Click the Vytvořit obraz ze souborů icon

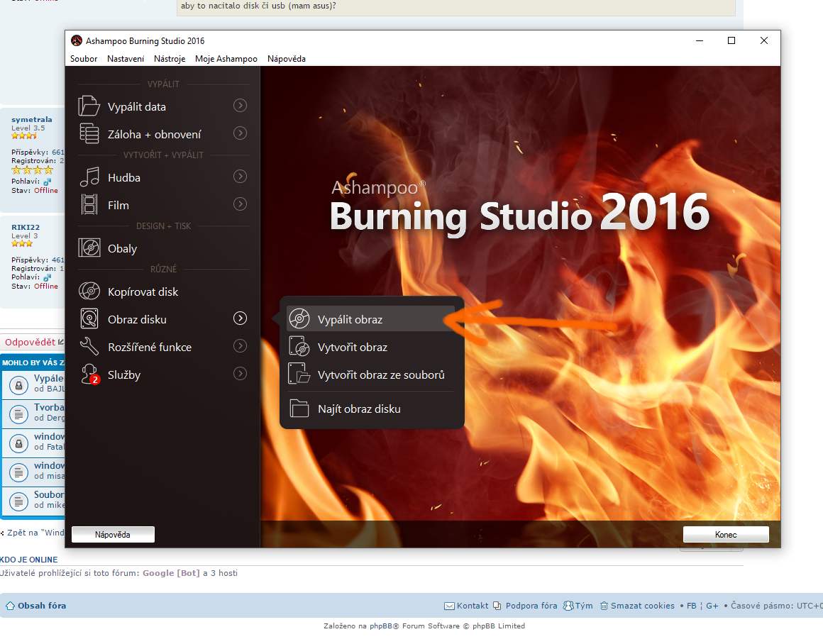pyautogui.click(x=299, y=374)
